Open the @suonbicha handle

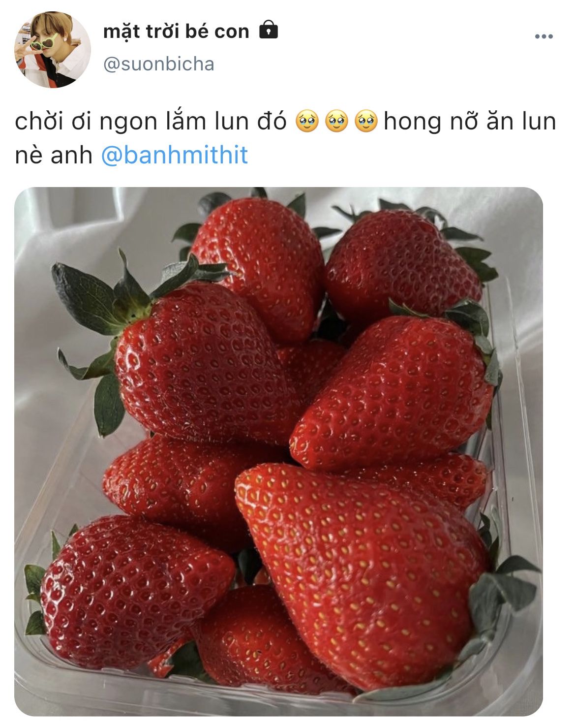click(159, 64)
